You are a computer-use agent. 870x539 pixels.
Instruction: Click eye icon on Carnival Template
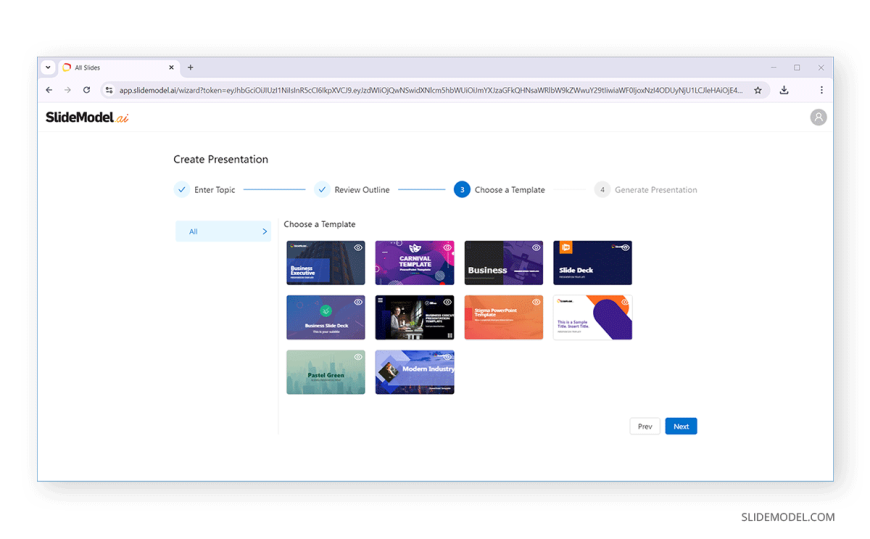tap(447, 248)
